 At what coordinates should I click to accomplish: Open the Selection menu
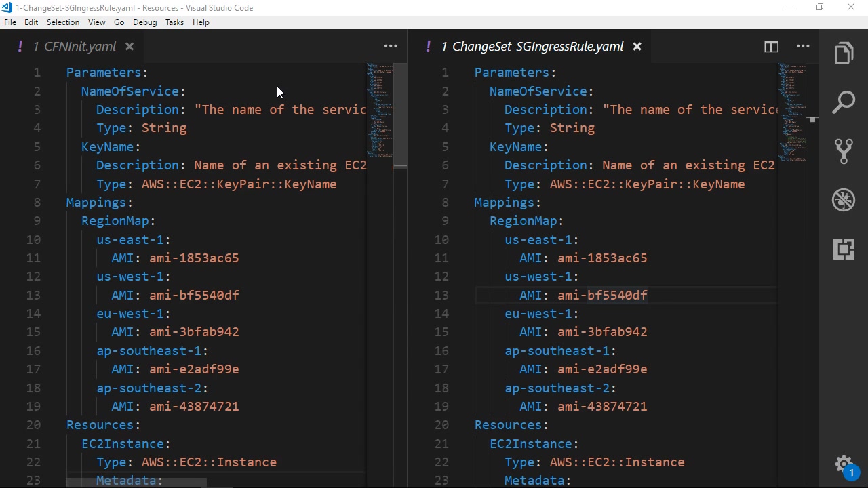pos(63,22)
